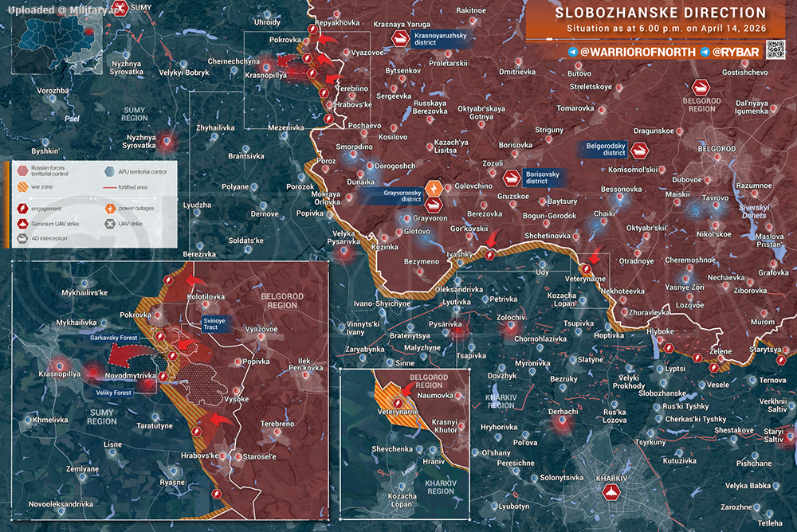
Task: Open the @RYBAR channel link
Action: 736,52
